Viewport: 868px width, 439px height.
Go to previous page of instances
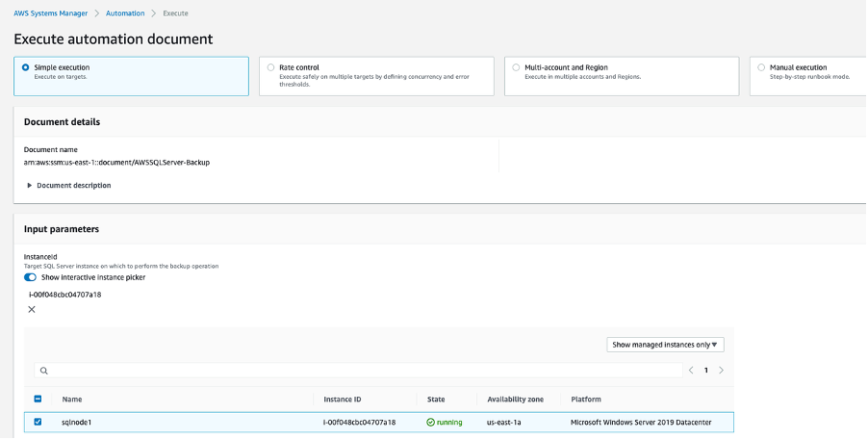[x=691, y=371]
